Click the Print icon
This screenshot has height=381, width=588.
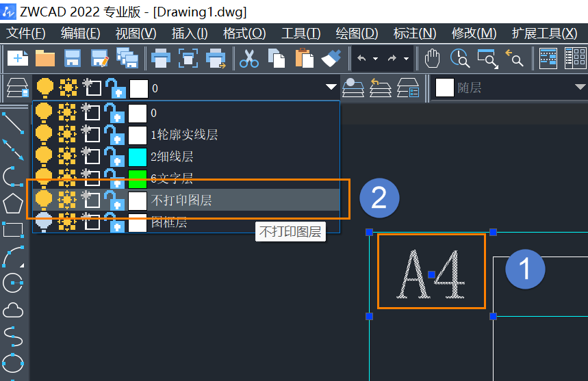click(x=160, y=58)
